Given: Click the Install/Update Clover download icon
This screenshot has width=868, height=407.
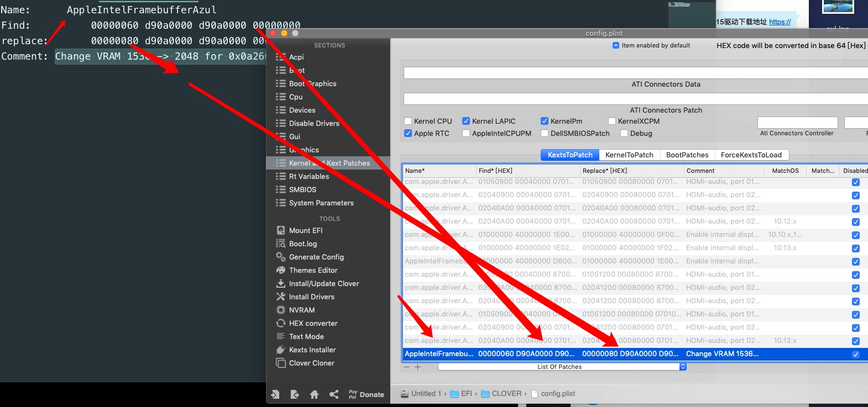Looking at the screenshot, I should 281,284.
